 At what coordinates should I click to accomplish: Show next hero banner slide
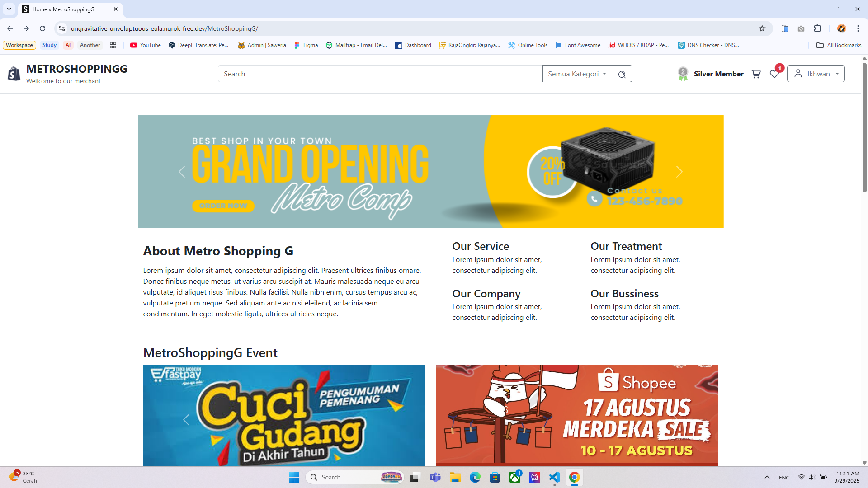679,172
